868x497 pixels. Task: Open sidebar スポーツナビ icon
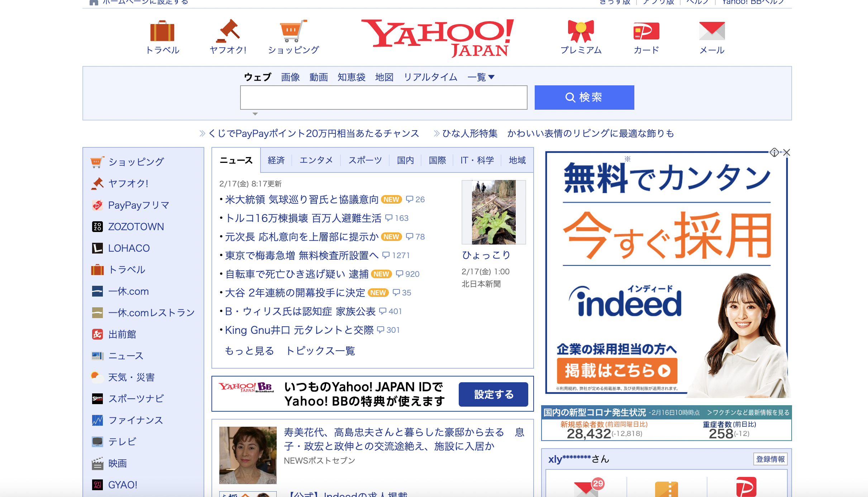coord(97,399)
